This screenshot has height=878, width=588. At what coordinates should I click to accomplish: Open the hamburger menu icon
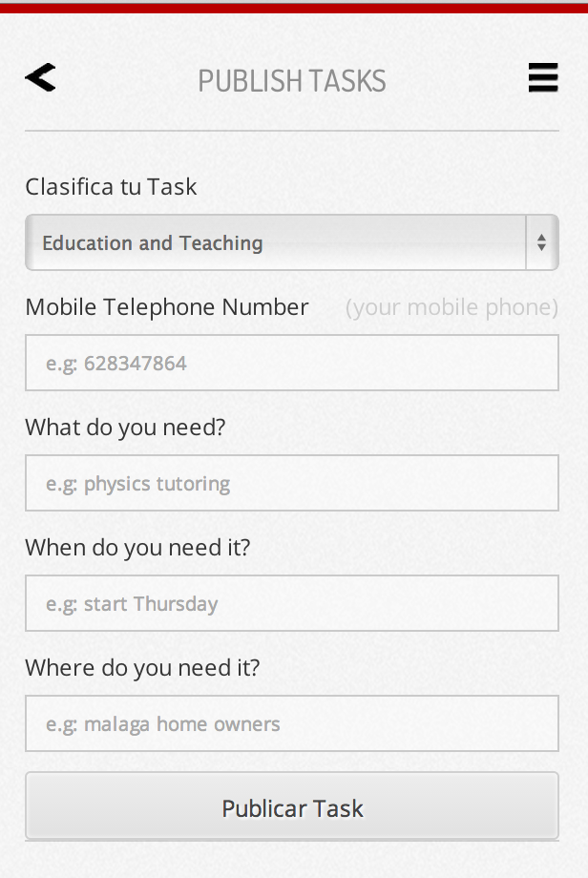543,78
